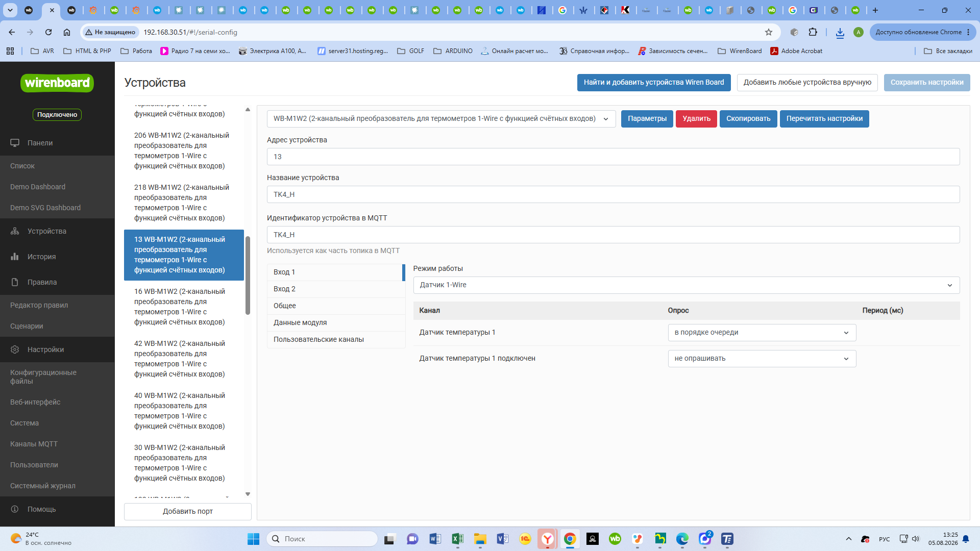Open the Chrome profile avatar
The height and width of the screenshot is (551, 980).
point(859,32)
